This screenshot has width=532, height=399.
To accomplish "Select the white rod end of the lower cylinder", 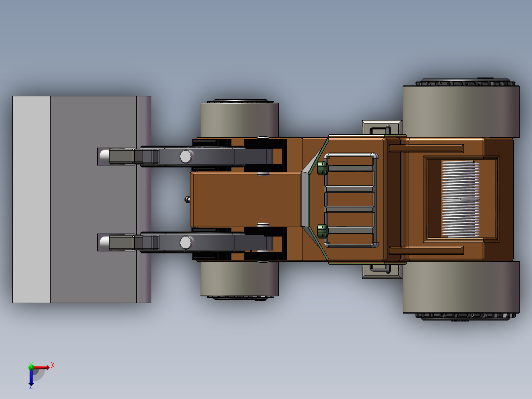I will [x=105, y=242].
